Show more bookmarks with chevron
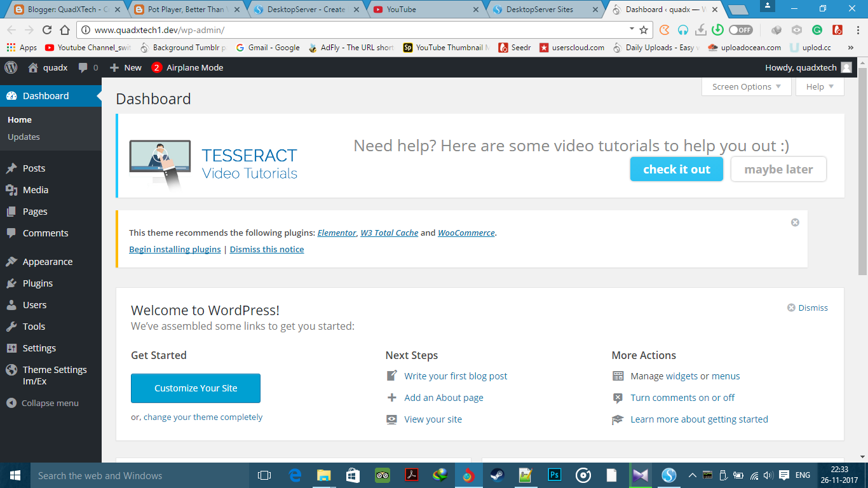Screen dimensions: 868x488 click(851, 48)
